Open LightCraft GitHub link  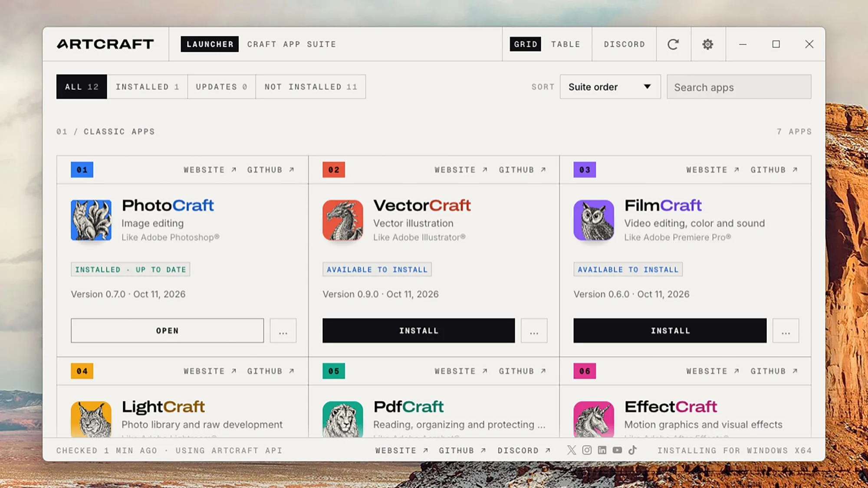[271, 371]
